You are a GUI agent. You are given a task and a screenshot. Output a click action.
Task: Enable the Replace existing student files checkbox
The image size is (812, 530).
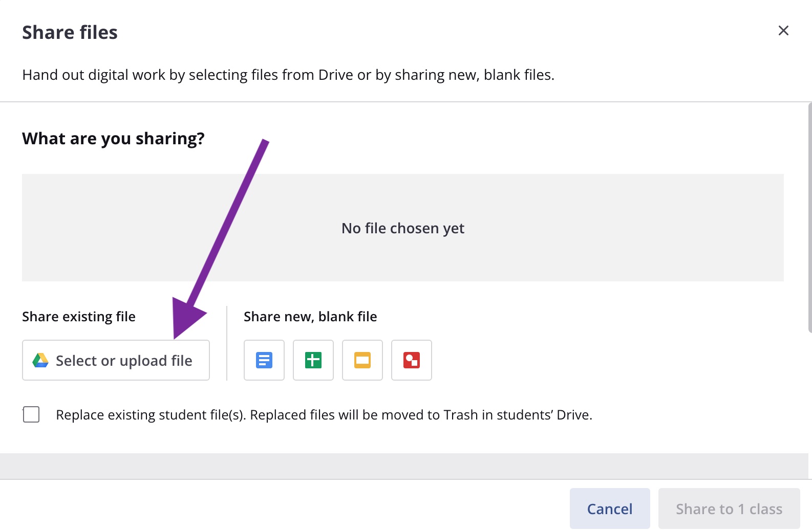point(31,414)
